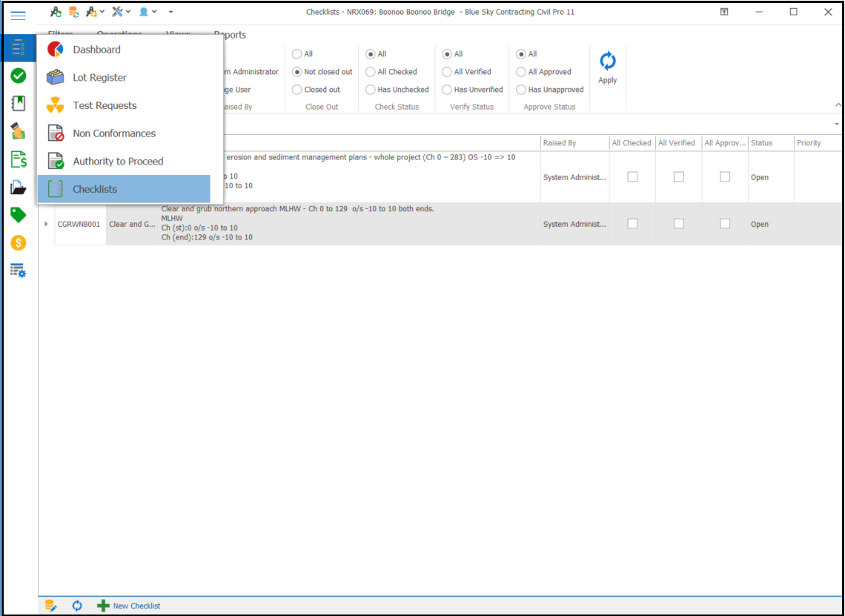Expand the CGRWNB001 row arrow
This screenshot has width=845, height=616.
pyautogui.click(x=47, y=224)
